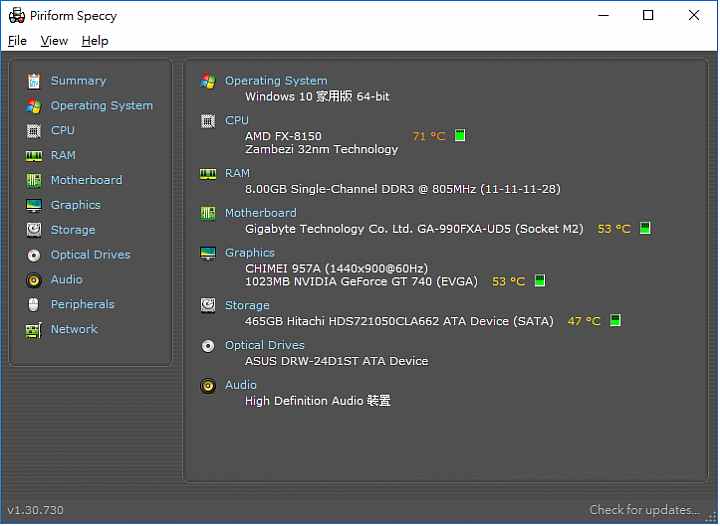
Task: Click the Storage hard drive icon in sidebar
Action: 34,230
